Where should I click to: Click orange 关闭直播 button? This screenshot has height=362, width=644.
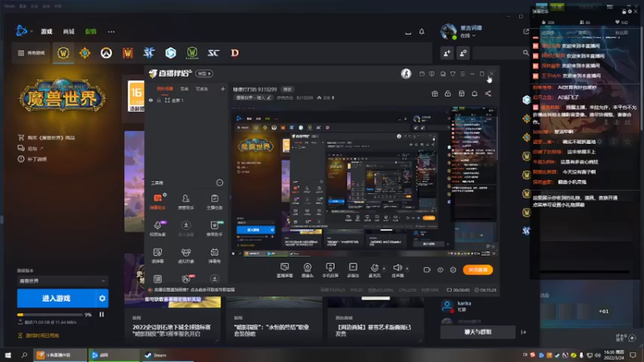pos(477,269)
